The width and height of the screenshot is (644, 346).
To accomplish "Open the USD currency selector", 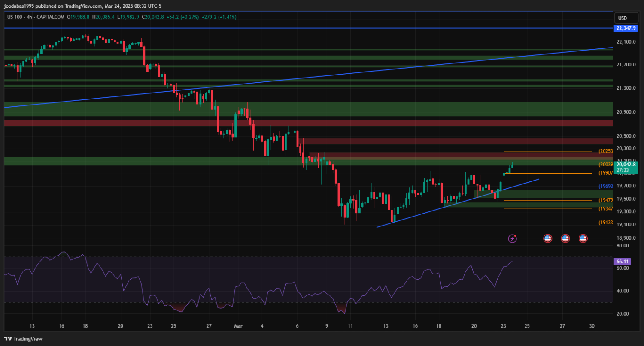I will [x=622, y=18].
